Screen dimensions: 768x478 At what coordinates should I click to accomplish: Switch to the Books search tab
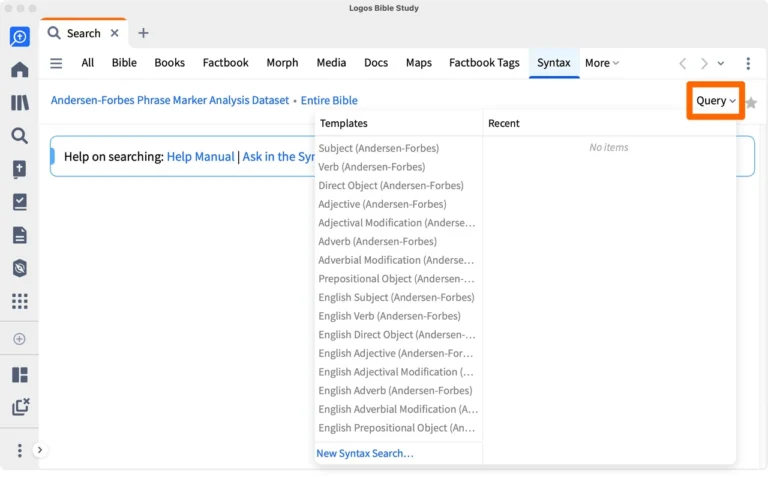click(169, 63)
